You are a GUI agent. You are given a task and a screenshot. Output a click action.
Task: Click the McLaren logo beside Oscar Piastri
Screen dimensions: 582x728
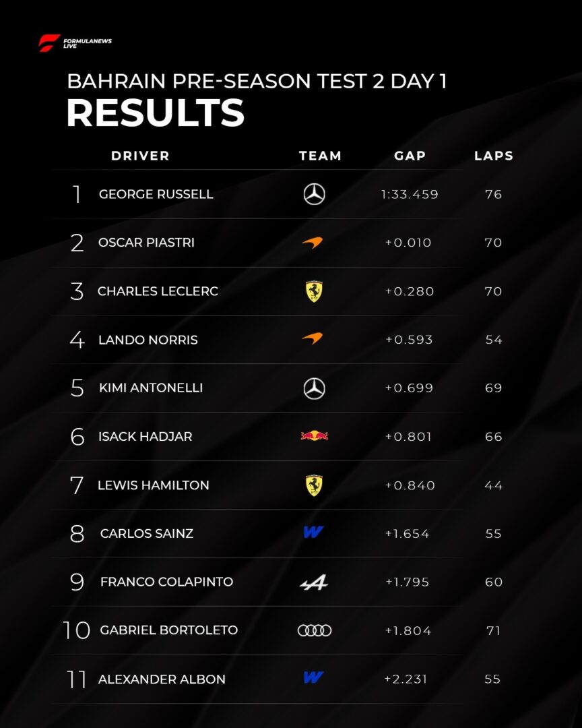coord(313,243)
